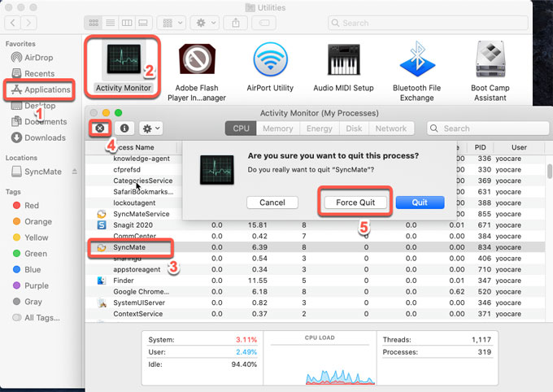Sort by User column header

[x=519, y=147]
